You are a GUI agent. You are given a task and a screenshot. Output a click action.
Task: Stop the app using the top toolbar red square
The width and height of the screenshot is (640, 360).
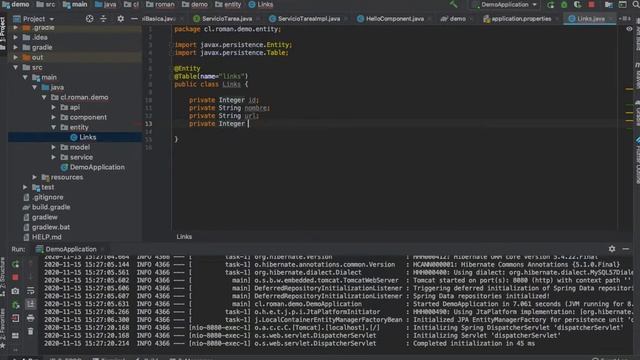tap(591, 5)
